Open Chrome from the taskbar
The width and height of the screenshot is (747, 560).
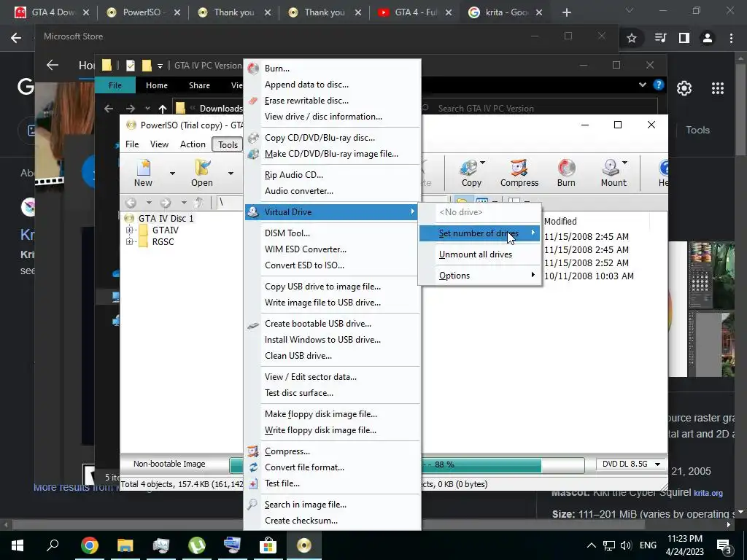tap(89, 545)
